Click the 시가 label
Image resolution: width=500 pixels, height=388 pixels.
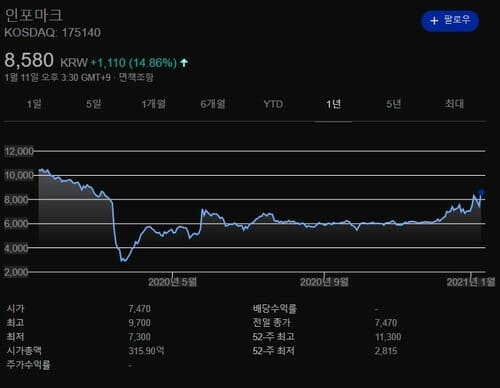pyautogui.click(x=15, y=308)
